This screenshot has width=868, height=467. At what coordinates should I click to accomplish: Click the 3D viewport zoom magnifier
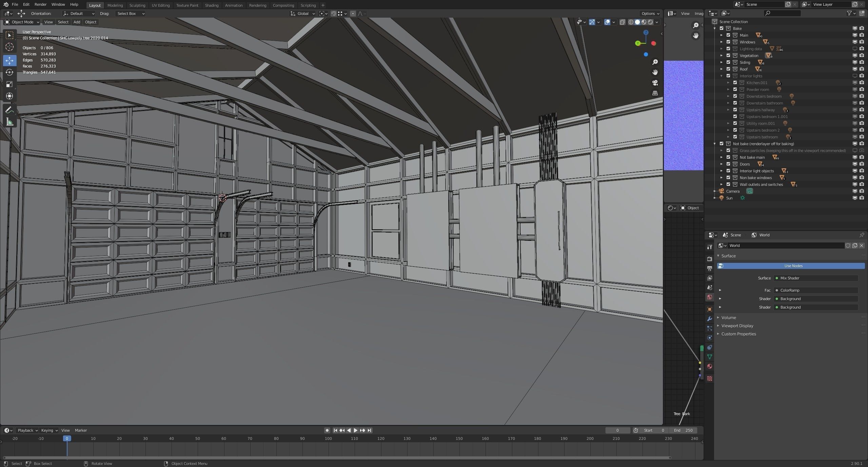point(655,62)
